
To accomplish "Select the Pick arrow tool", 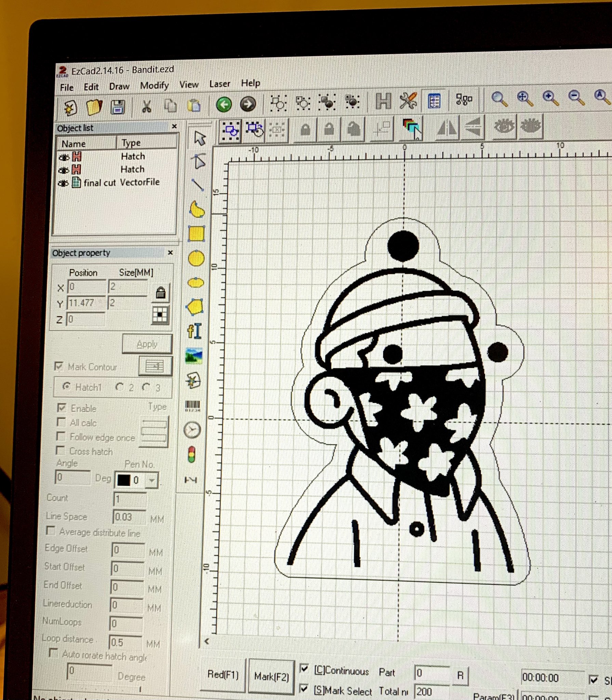I will coord(199,138).
